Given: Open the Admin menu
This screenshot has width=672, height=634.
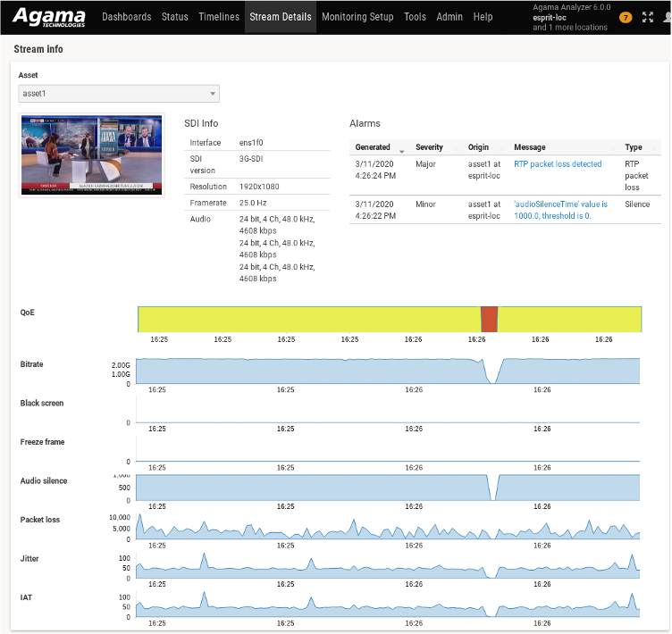Looking at the screenshot, I should click(449, 17).
